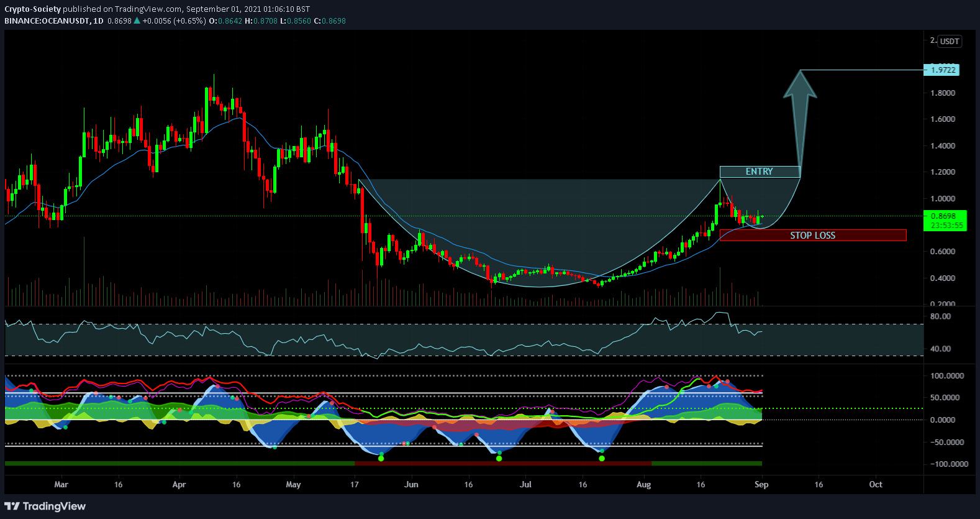
Task: Click the Crypto-Society author name
Action: tap(33, 9)
